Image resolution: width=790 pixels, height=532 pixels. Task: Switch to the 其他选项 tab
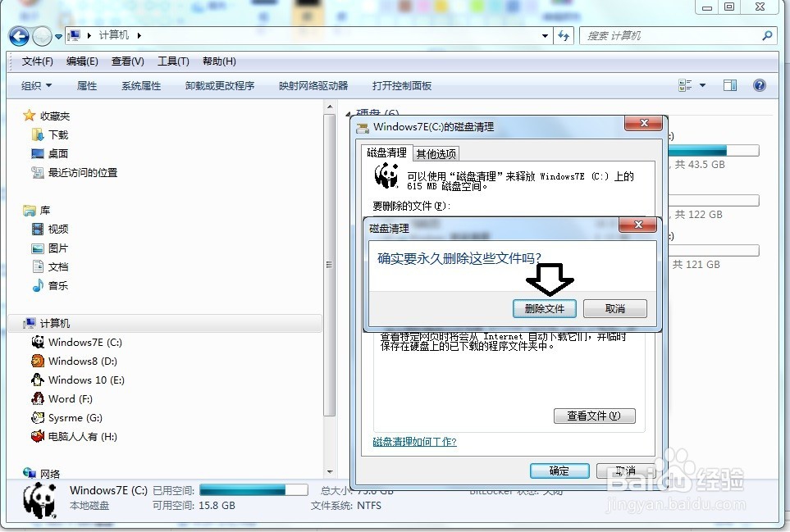click(x=436, y=154)
